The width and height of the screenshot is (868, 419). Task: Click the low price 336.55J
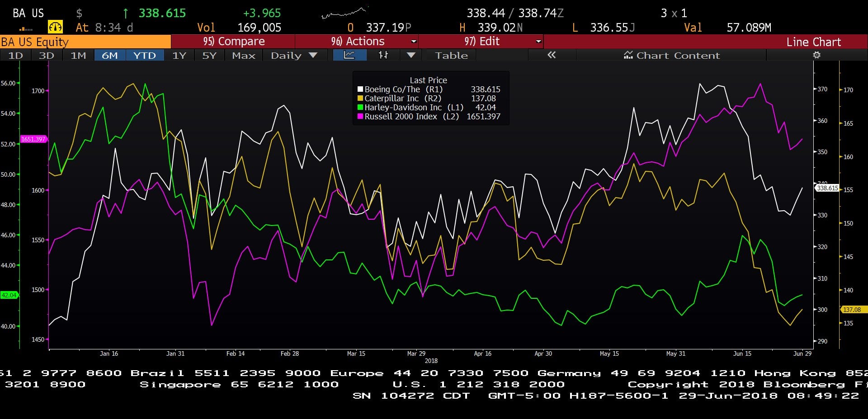613,28
